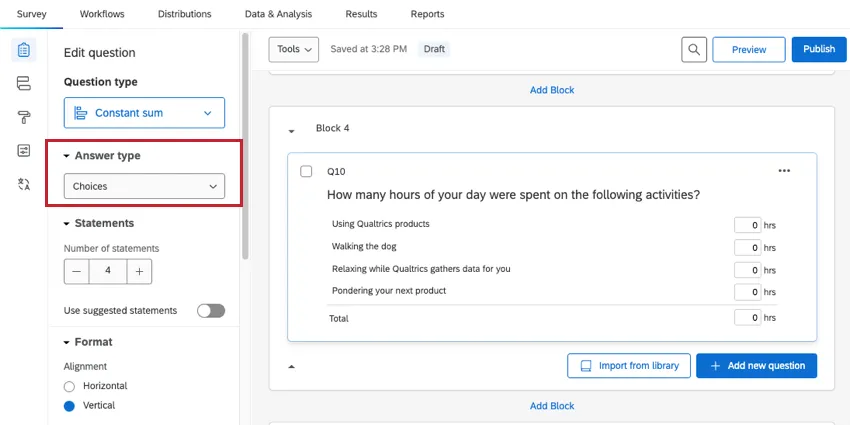Switch to the Workflows tab
This screenshot has height=425, width=850.
pyautogui.click(x=102, y=14)
